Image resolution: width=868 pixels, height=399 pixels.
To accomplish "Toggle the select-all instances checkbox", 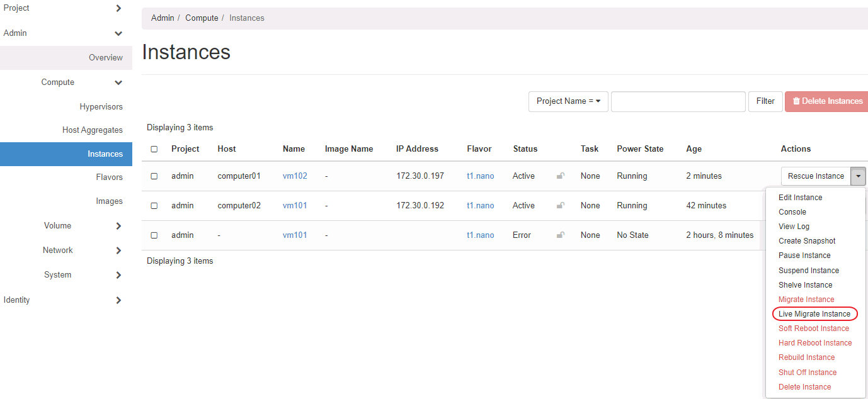I will click(154, 149).
